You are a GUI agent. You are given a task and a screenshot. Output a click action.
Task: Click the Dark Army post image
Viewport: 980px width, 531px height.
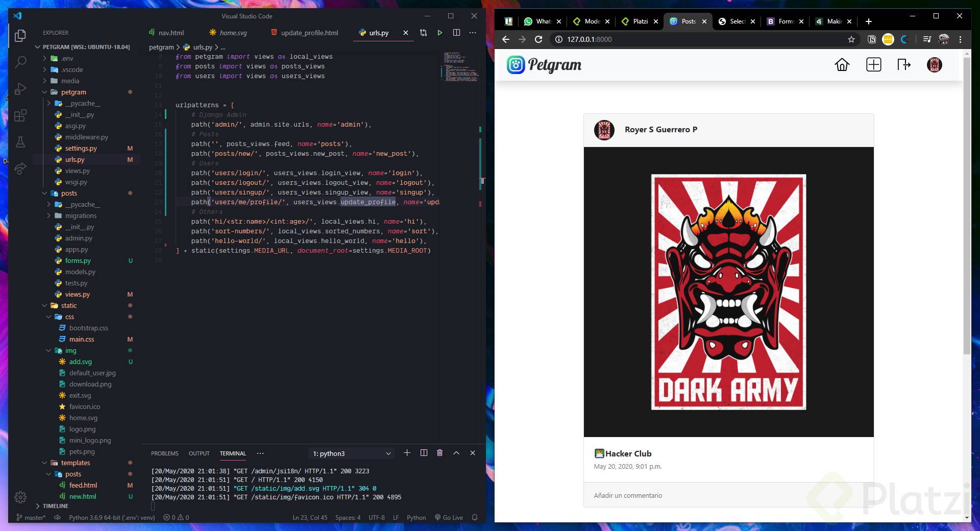coord(728,292)
